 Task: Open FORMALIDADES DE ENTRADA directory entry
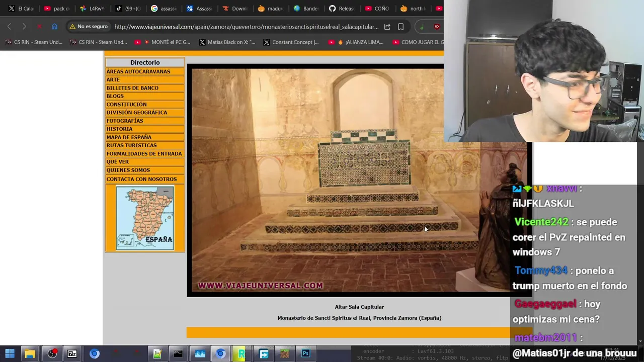[x=144, y=154]
